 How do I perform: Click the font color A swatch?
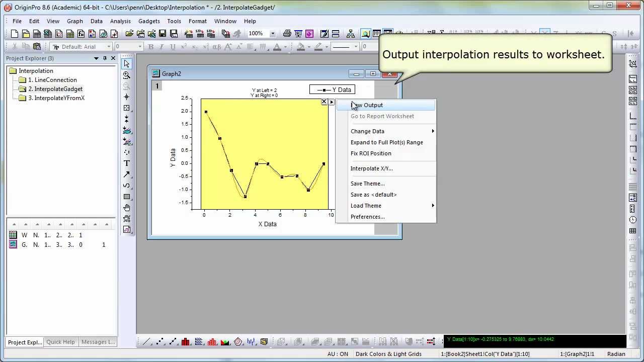(x=276, y=47)
